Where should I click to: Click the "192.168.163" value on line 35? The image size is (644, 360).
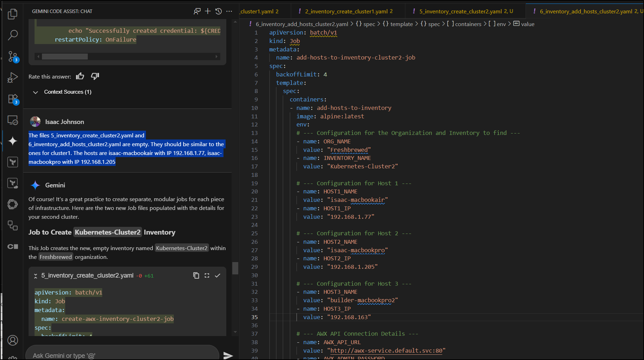pyautogui.click(x=349, y=317)
